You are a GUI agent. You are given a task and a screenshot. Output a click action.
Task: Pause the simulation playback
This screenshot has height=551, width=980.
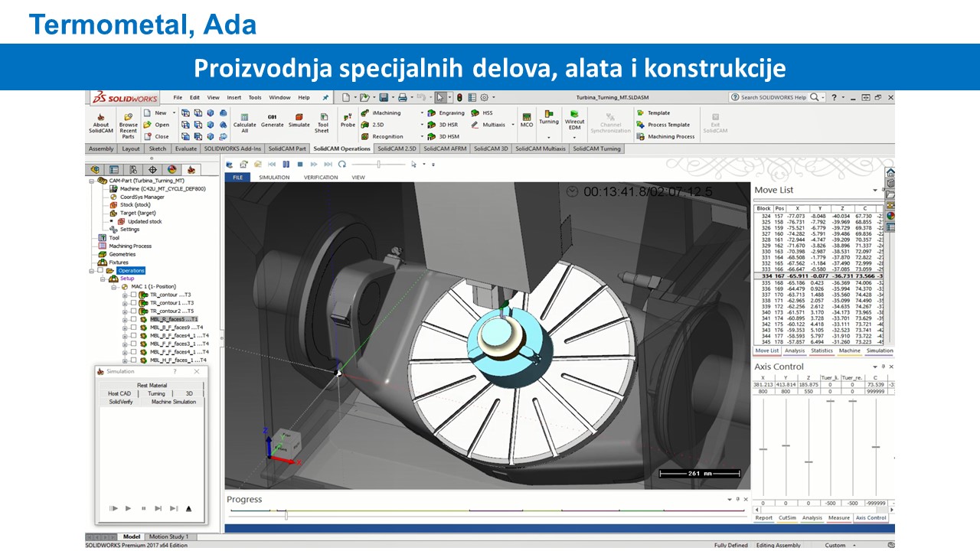click(x=286, y=164)
